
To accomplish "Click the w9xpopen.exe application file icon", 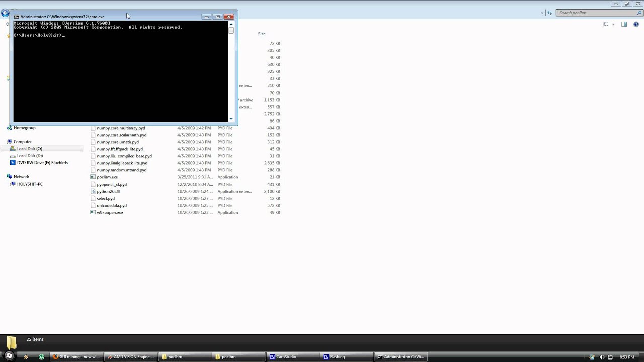I will tap(93, 212).
